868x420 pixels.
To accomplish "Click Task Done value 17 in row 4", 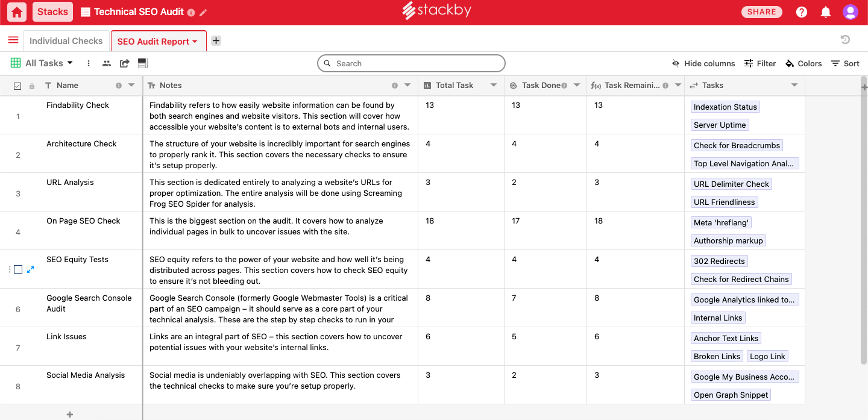I will (x=516, y=221).
